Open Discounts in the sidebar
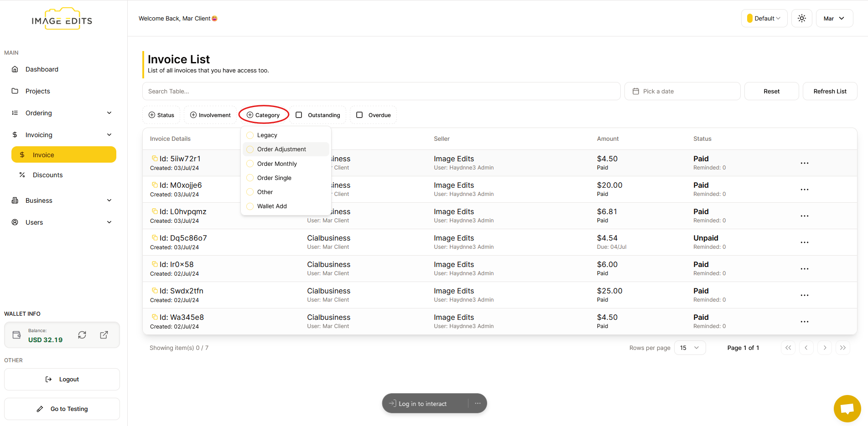Screen dimensions: 868x426 [x=47, y=175]
